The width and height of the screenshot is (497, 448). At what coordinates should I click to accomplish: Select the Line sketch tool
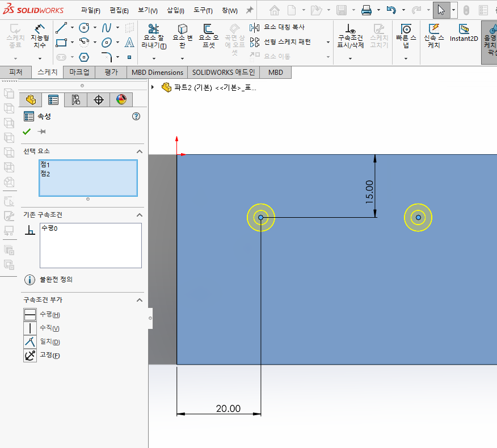click(61, 28)
